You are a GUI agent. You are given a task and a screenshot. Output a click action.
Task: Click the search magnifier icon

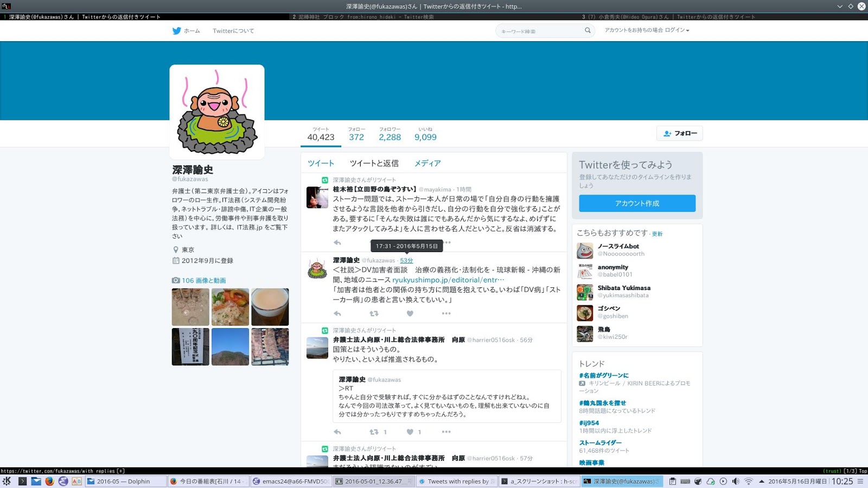[x=588, y=31]
